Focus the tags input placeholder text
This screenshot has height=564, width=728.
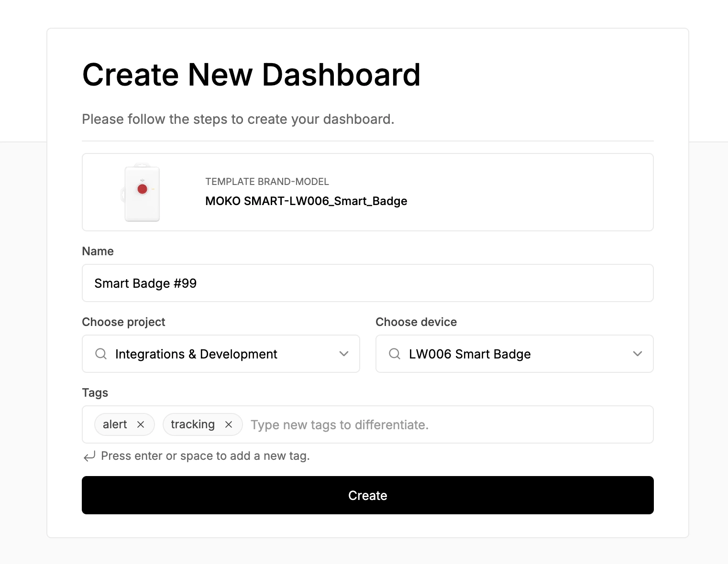click(340, 425)
